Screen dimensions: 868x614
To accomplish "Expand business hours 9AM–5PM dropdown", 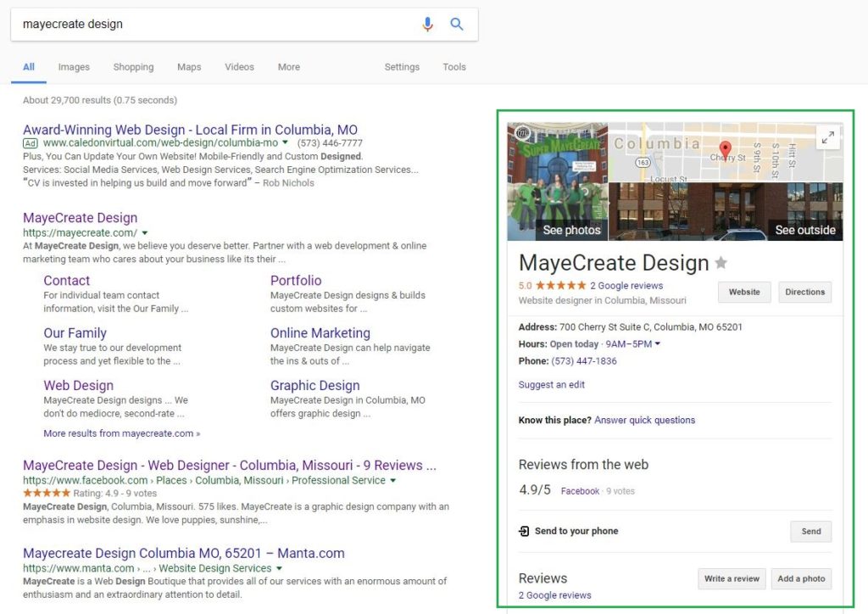I will click(657, 344).
